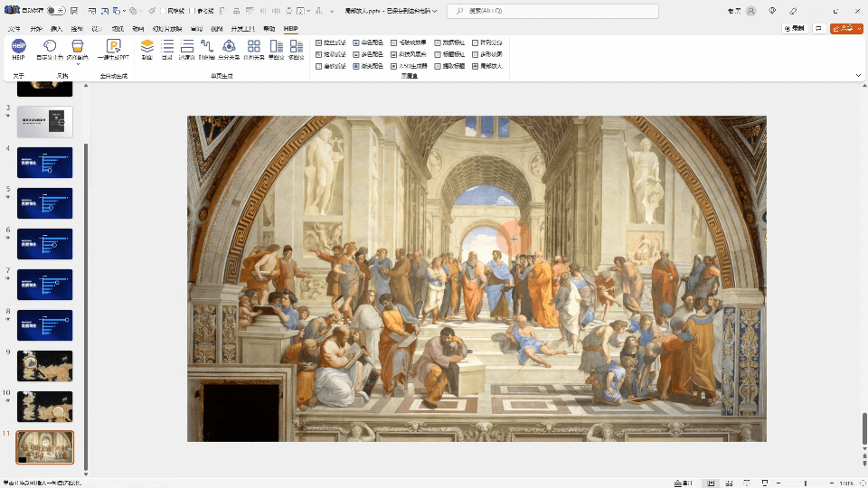Open the comments pane icon

point(819,28)
